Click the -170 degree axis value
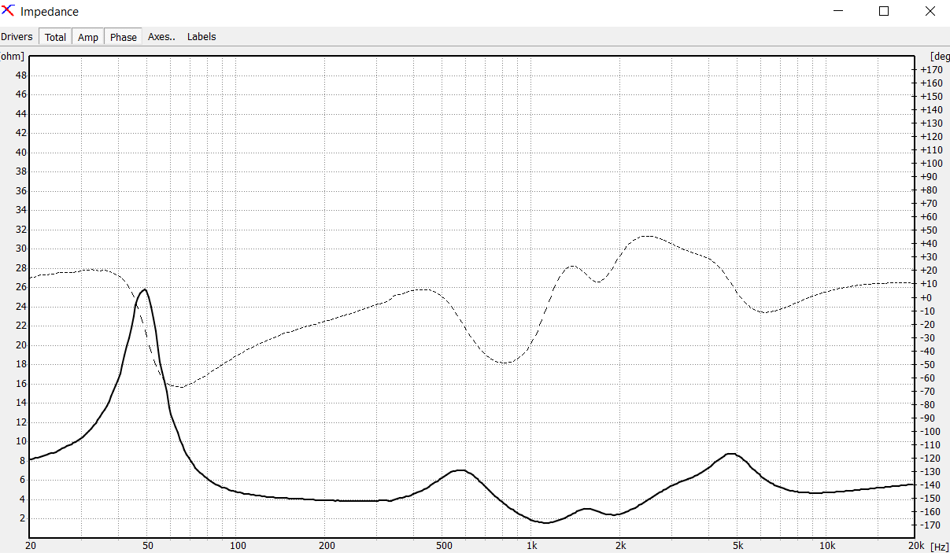The height and width of the screenshot is (560, 950). pyautogui.click(x=931, y=525)
